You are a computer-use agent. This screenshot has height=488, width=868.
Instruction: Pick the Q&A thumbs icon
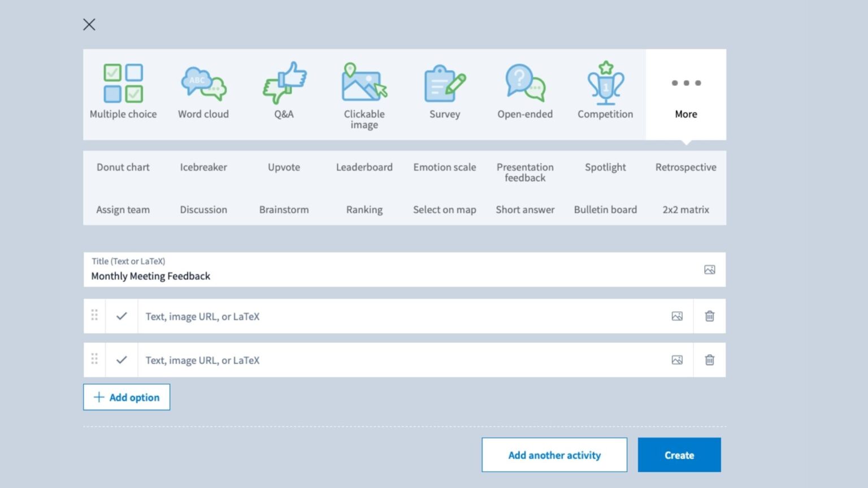tap(284, 83)
